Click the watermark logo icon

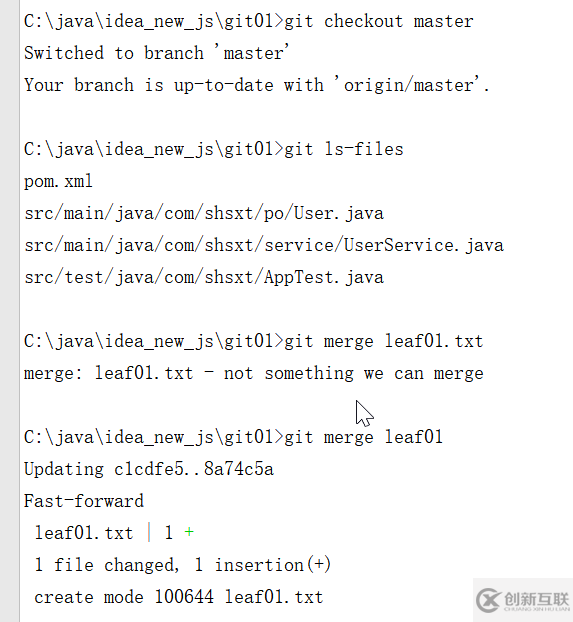coord(488,601)
